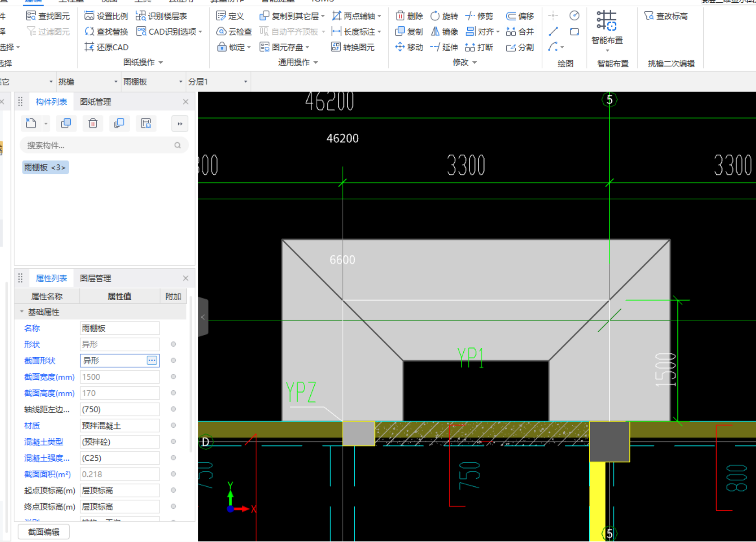Toggle 附加 circle for 起点顶标高 row
Image resolution: width=756 pixels, height=542 pixels.
173,490
